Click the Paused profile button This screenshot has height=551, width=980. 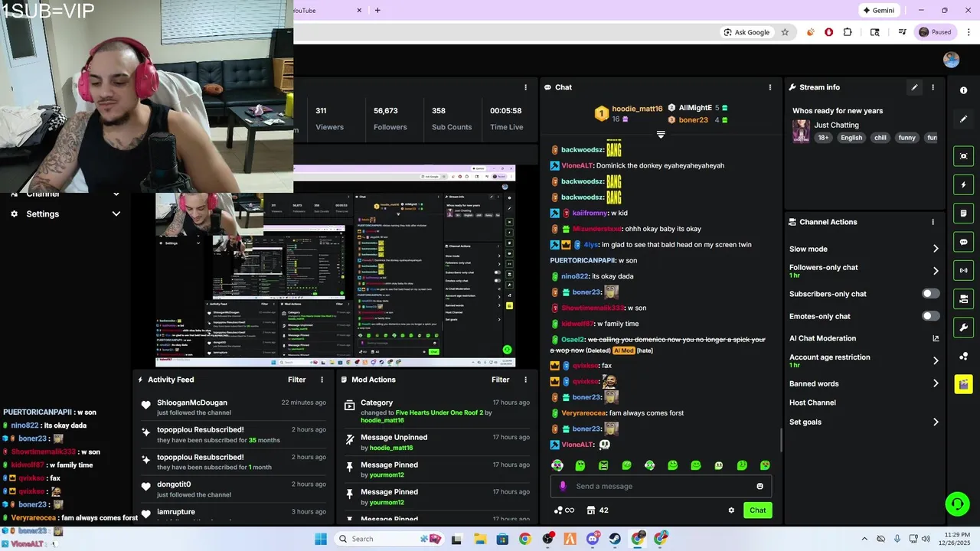coord(936,32)
